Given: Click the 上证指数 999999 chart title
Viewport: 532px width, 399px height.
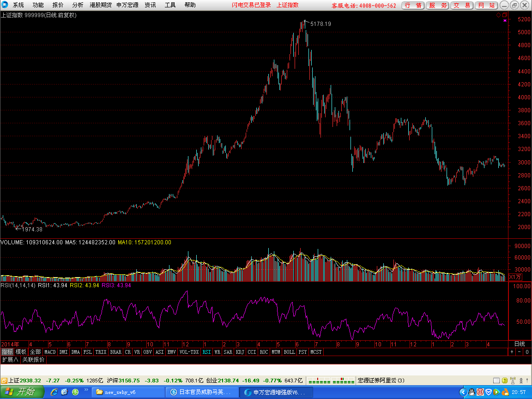Looking at the screenshot, I should (39, 15).
